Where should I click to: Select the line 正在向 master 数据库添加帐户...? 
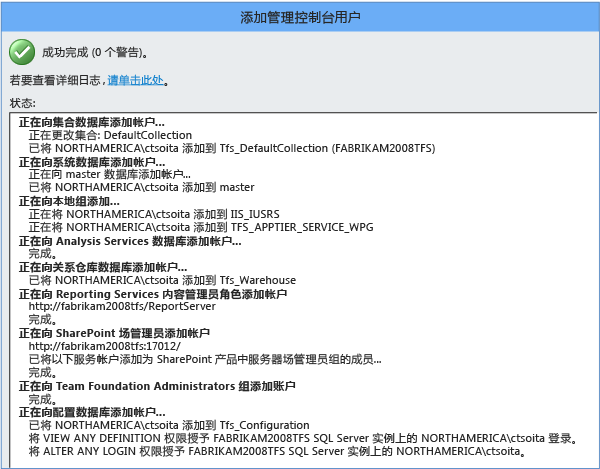click(x=110, y=174)
